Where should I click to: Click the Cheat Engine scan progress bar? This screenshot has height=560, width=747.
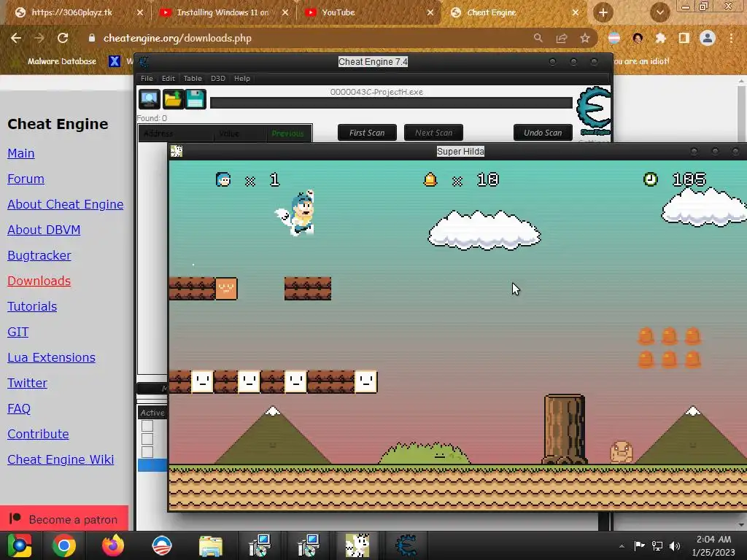click(x=391, y=103)
